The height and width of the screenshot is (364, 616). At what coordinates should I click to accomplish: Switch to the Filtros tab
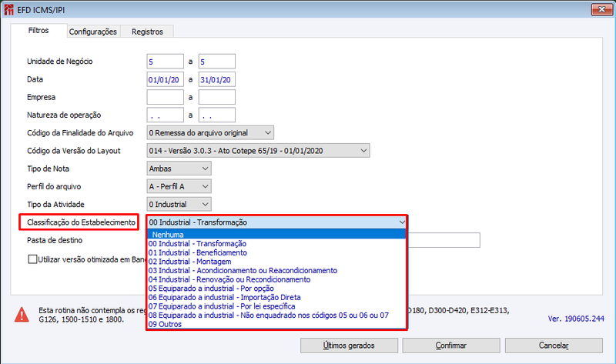pos(38,31)
